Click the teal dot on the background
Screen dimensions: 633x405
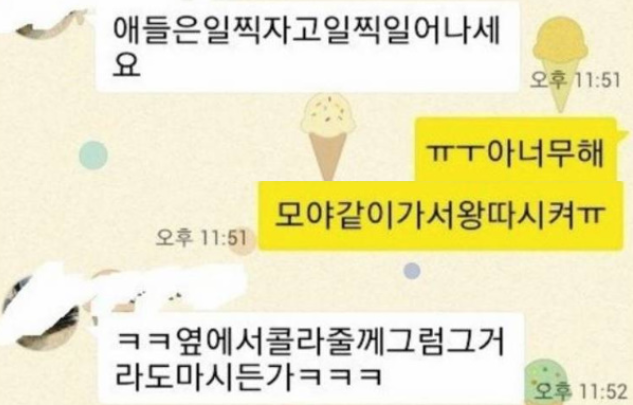[93, 155]
